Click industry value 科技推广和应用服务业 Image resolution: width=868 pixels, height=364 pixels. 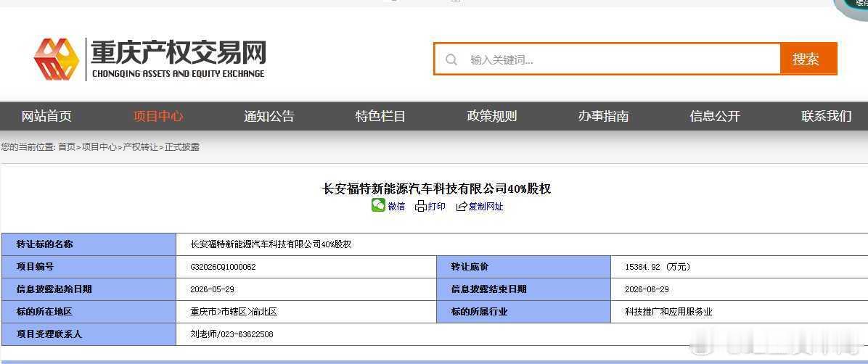click(668, 312)
